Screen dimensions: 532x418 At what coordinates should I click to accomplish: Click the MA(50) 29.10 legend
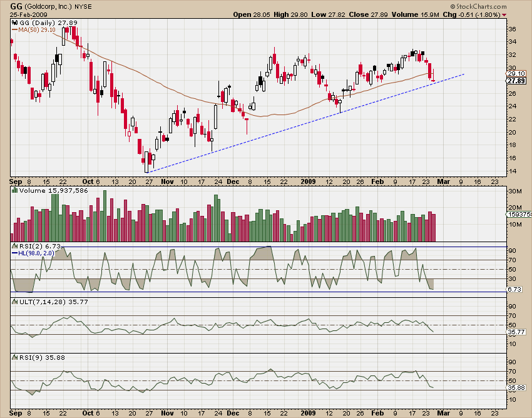coord(34,30)
